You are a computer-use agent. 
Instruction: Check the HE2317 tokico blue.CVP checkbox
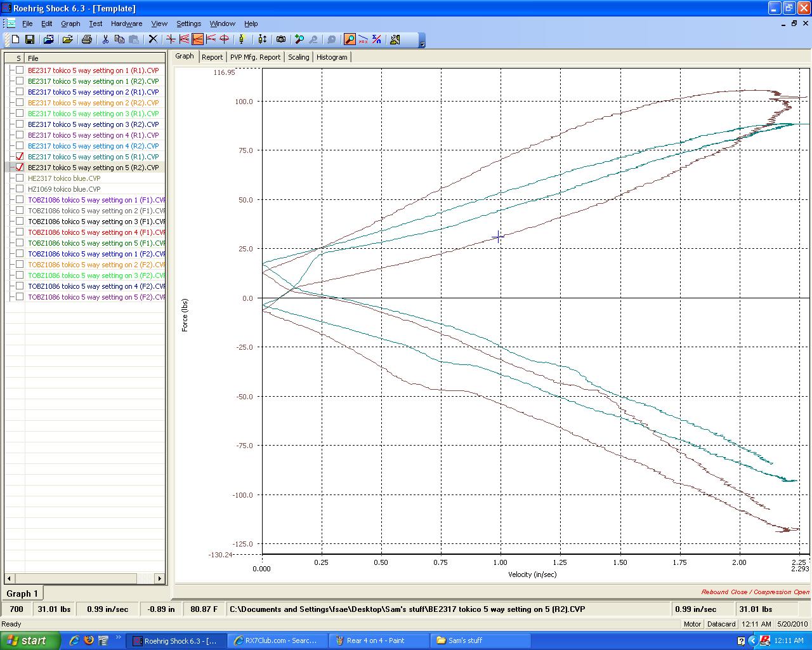tap(20, 178)
